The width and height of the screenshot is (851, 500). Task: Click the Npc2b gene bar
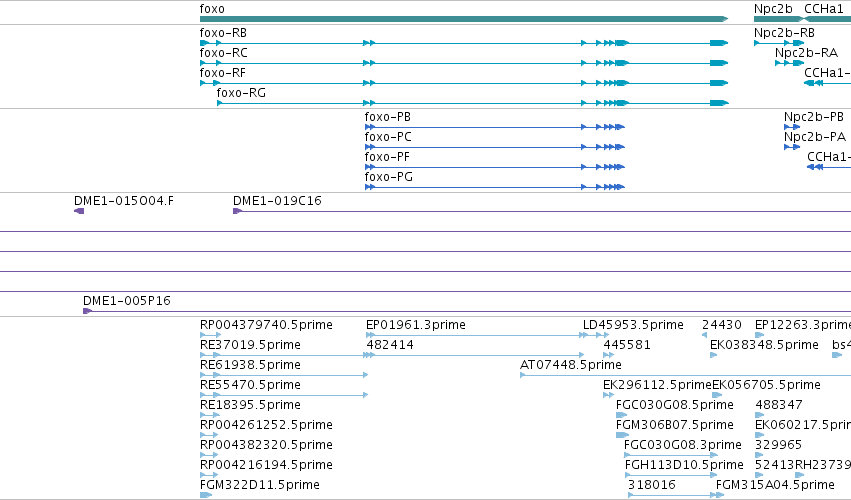(x=778, y=19)
